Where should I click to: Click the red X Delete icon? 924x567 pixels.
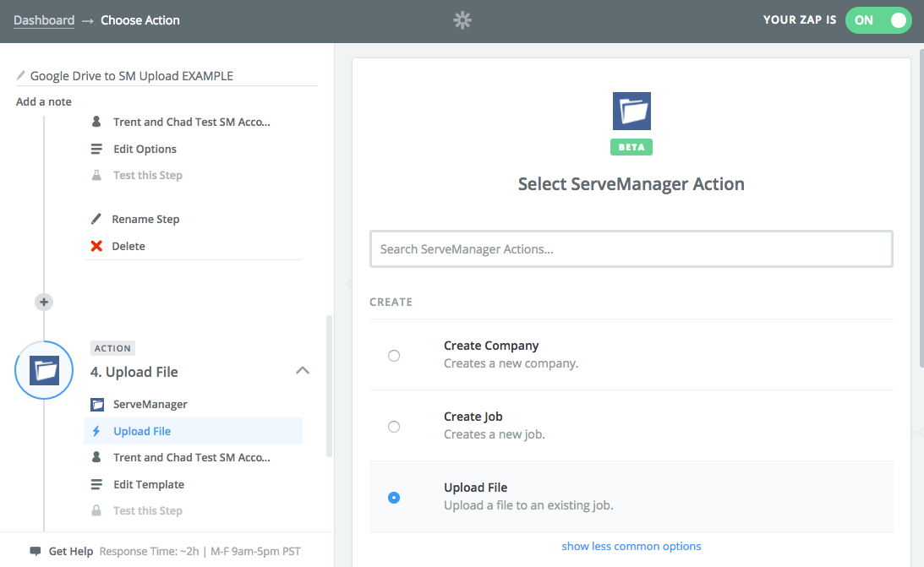tap(96, 246)
